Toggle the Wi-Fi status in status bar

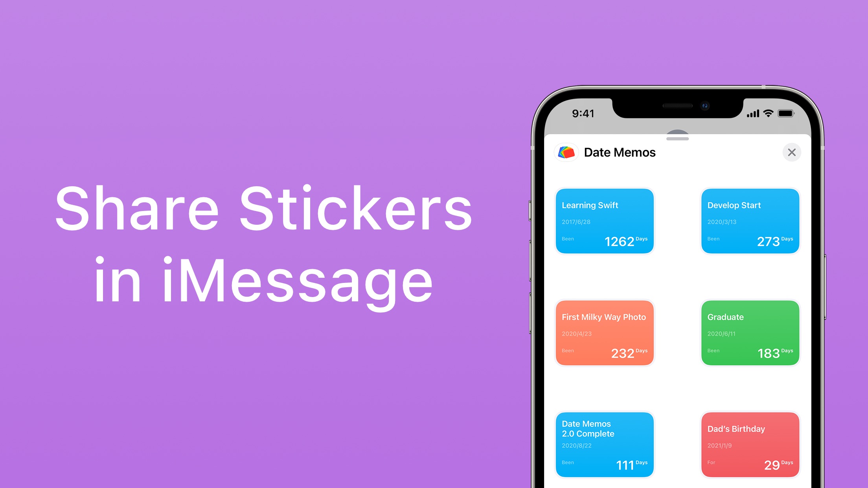click(x=770, y=114)
